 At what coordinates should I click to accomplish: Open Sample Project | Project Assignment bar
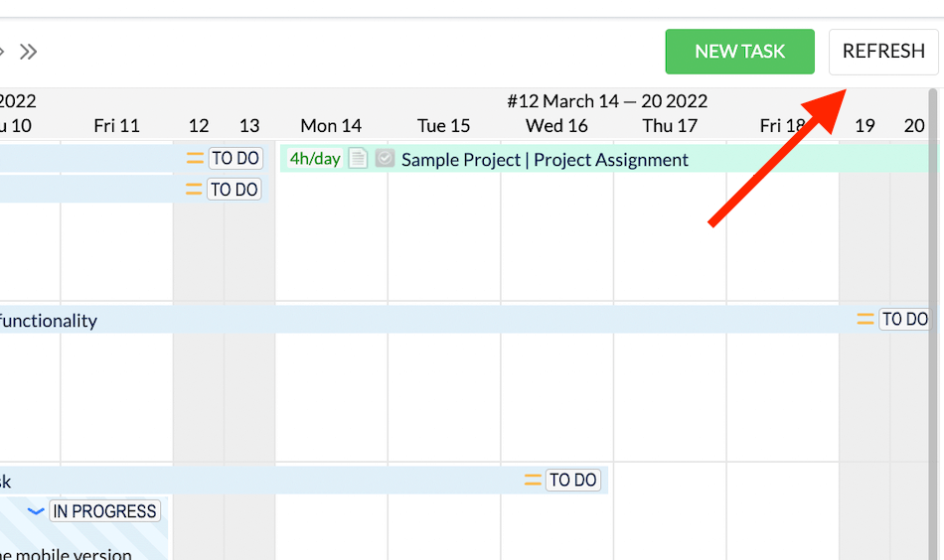[x=545, y=160]
